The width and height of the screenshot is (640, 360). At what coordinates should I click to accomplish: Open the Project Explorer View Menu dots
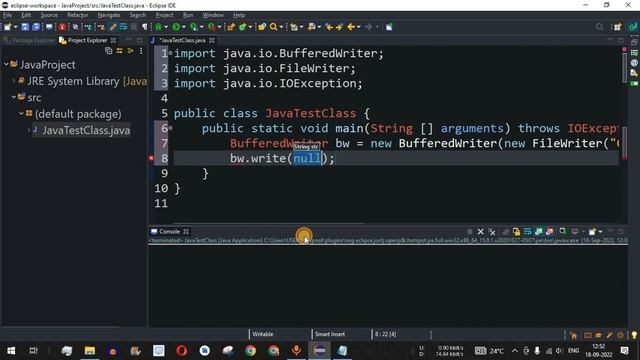pyautogui.click(x=141, y=51)
